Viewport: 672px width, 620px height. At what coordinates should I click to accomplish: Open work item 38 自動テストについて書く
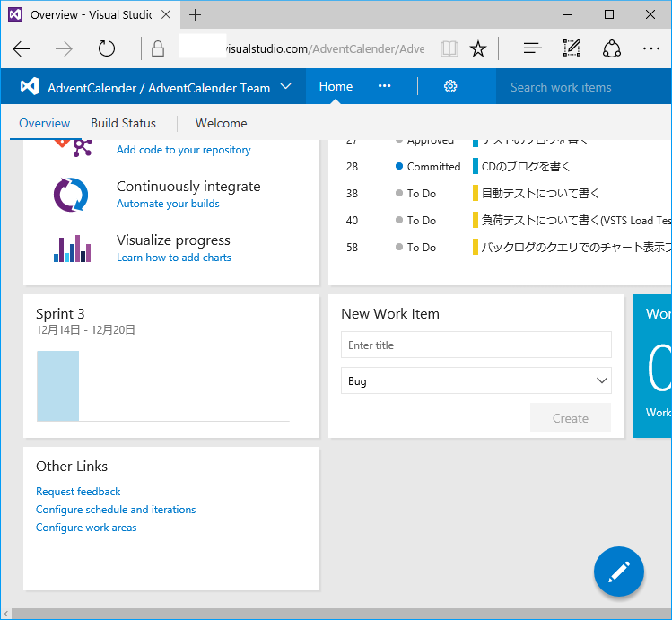[x=539, y=193]
